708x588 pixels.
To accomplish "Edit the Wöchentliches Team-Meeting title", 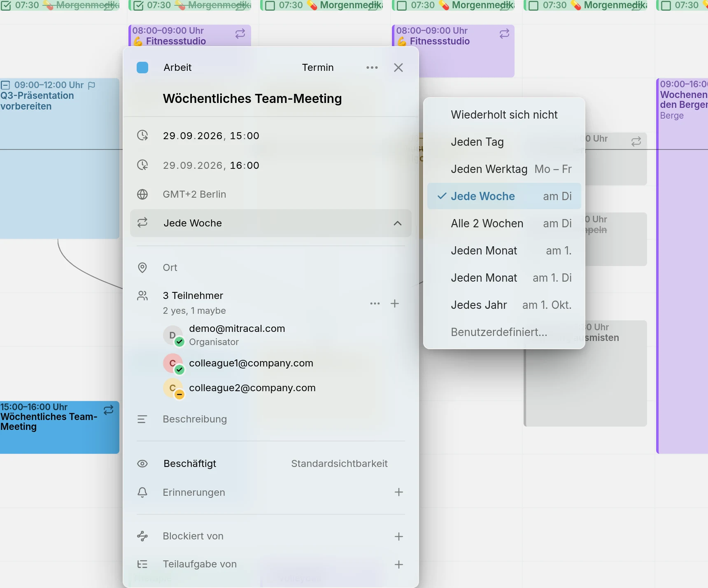I will click(x=252, y=99).
